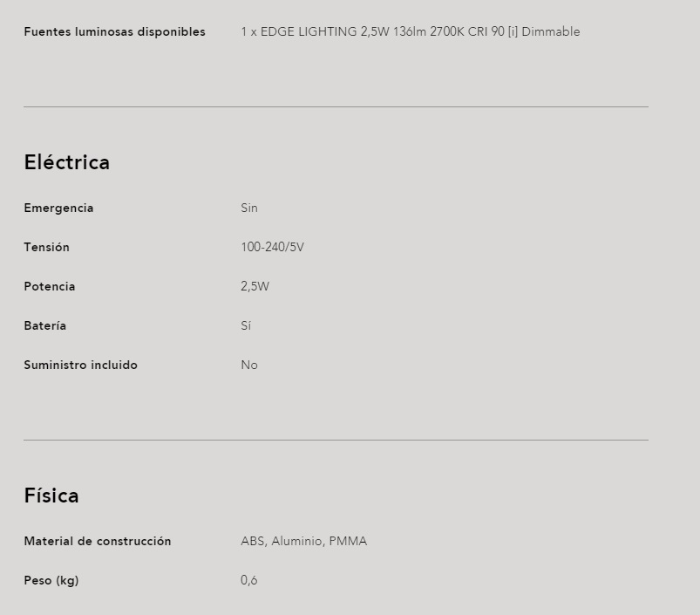
Task: Click the EDGE LIGHTING 2,5W light source value
Action: tap(411, 31)
